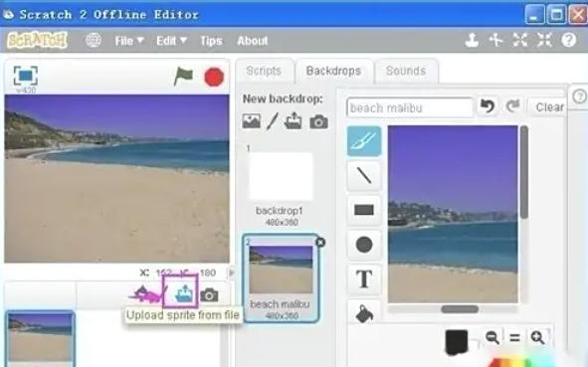The image size is (588, 367).
Task: Expand stage layout arrow beside coordinates
Action: coord(232,273)
